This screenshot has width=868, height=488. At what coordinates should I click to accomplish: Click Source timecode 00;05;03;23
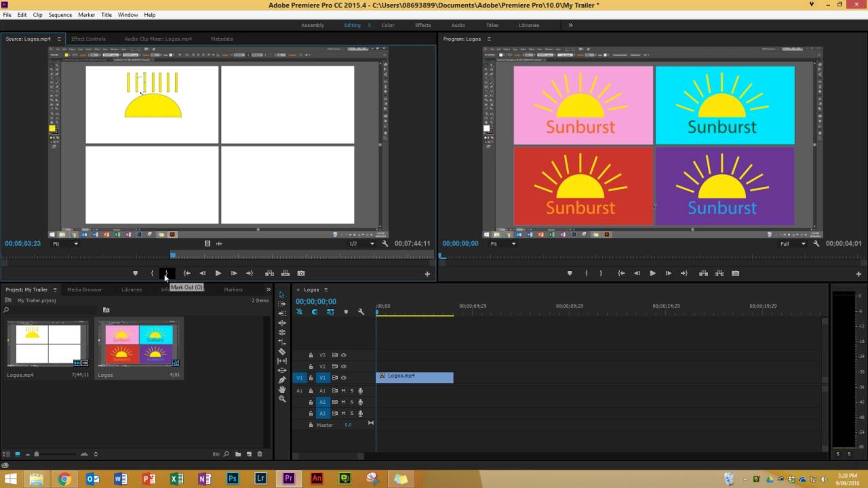coord(23,243)
